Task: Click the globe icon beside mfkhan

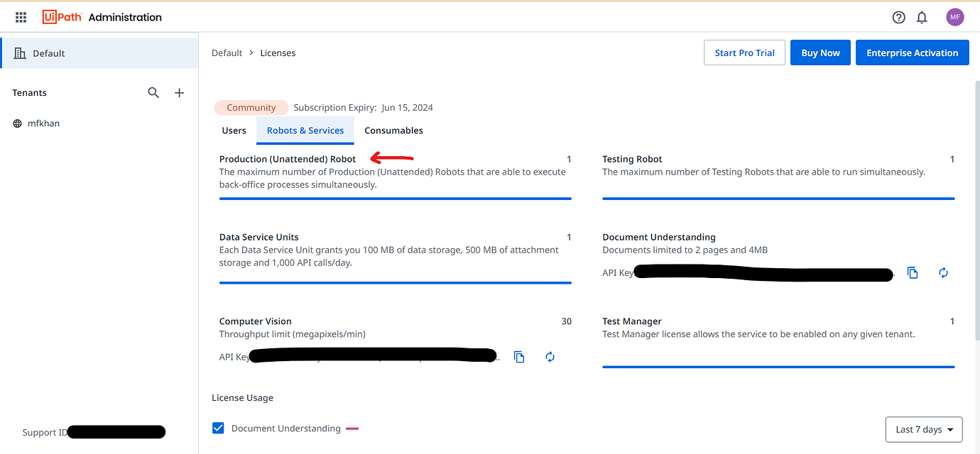Action: click(17, 123)
